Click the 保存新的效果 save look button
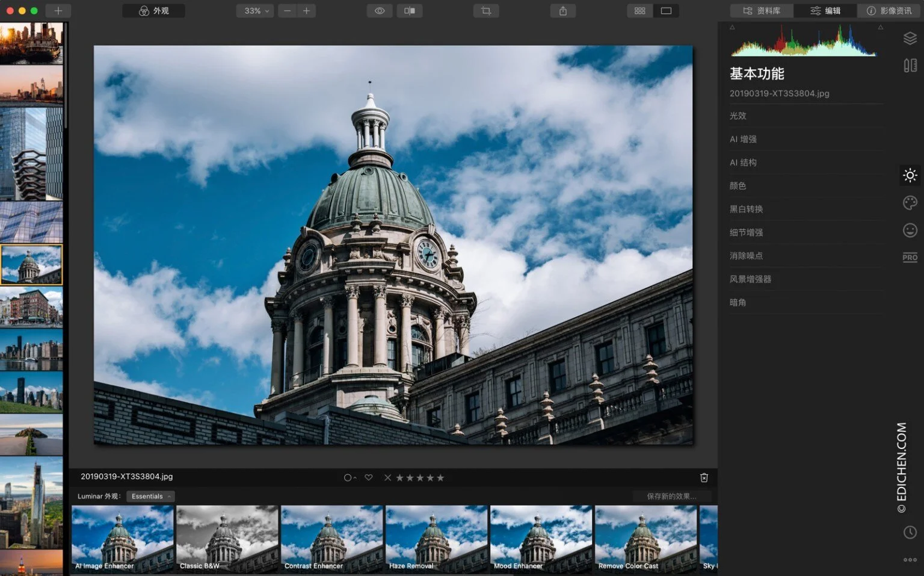 coord(671,497)
